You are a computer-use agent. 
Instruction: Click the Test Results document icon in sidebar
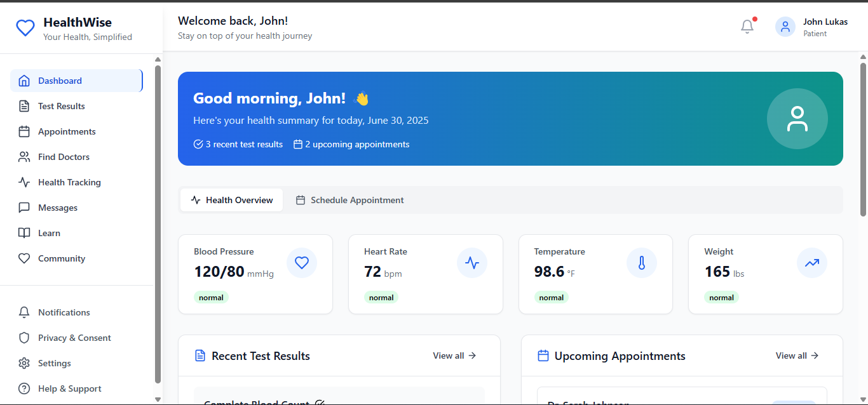point(24,106)
